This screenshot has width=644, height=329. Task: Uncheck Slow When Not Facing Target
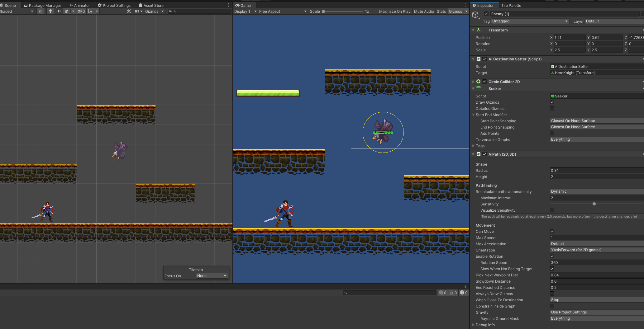[552, 269]
